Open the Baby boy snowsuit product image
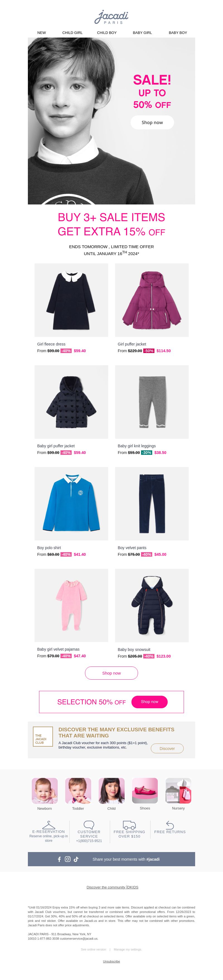The height and width of the screenshot is (980, 223). [x=152, y=605]
